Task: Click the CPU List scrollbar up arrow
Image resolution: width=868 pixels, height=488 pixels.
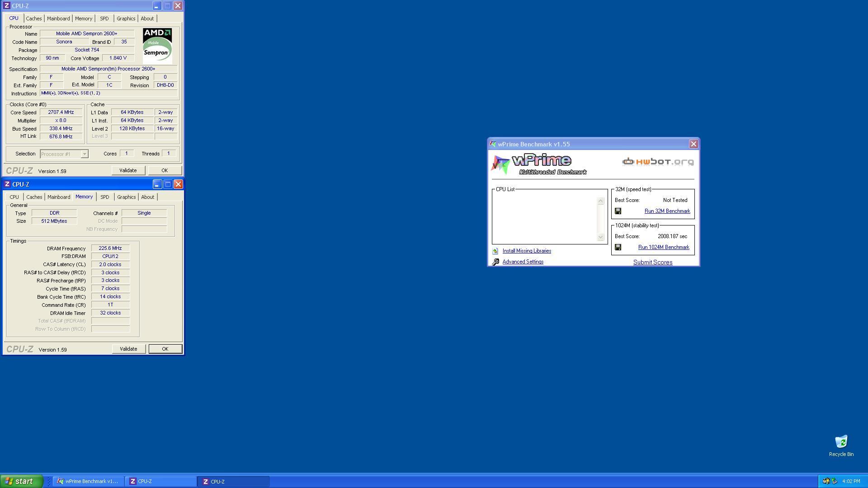Action: [600, 201]
